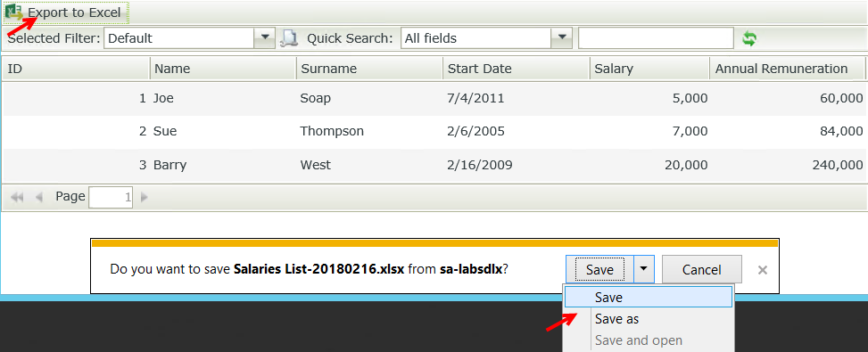Go to previous page arrow
This screenshot has width=868, height=352.
coord(38,197)
